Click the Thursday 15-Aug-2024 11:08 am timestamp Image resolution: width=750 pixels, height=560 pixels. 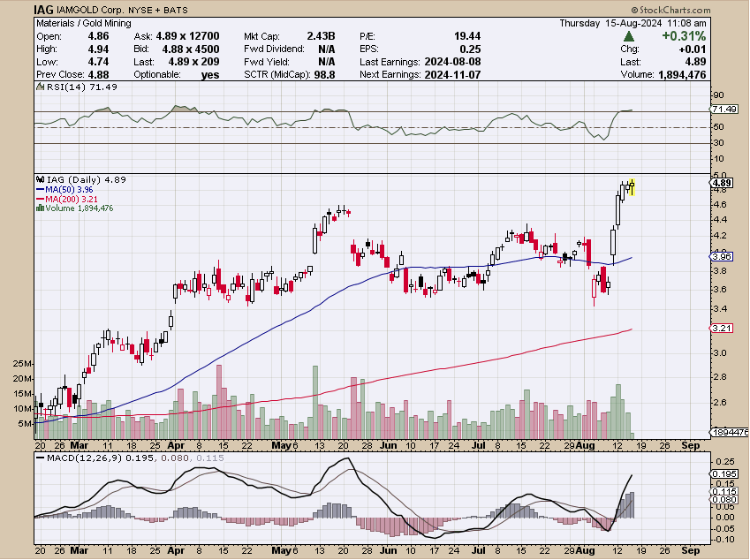(x=633, y=23)
